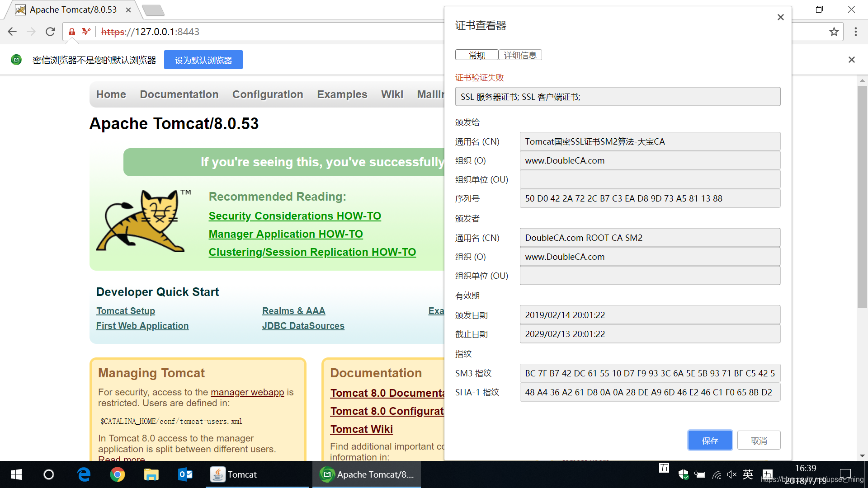Click the scrollbar up arrow
Viewport: 868px width, 488px height.
pyautogui.click(x=862, y=80)
